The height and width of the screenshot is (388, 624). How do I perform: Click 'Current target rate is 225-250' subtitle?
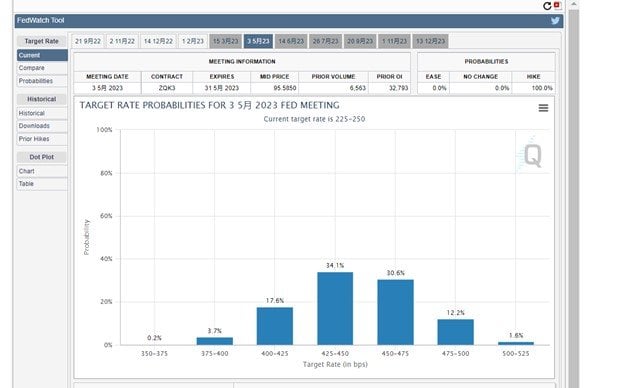[x=314, y=119]
